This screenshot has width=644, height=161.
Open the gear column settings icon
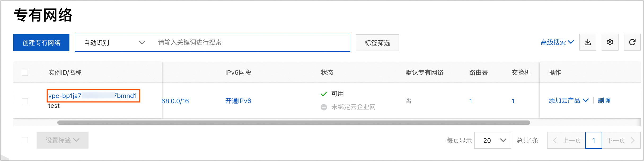click(610, 42)
